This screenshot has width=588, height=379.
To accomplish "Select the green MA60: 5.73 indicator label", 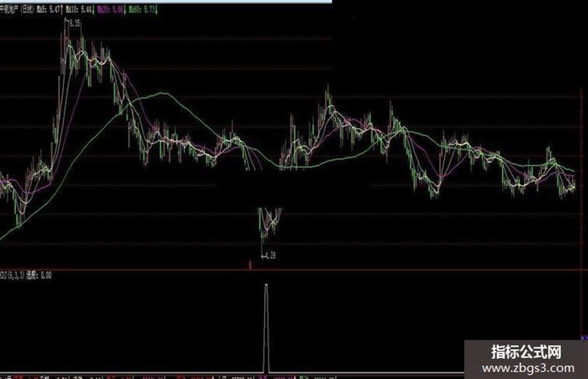I will coord(142,10).
